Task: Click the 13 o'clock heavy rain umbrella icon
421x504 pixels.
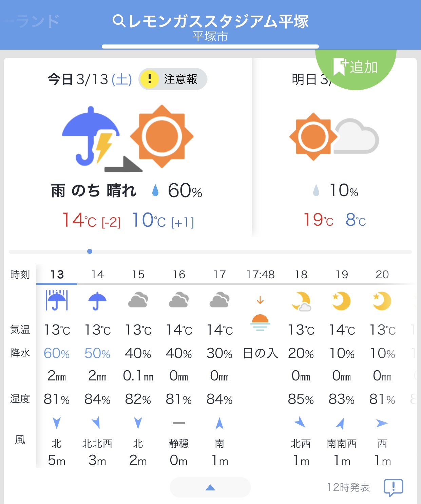Action: [x=57, y=300]
